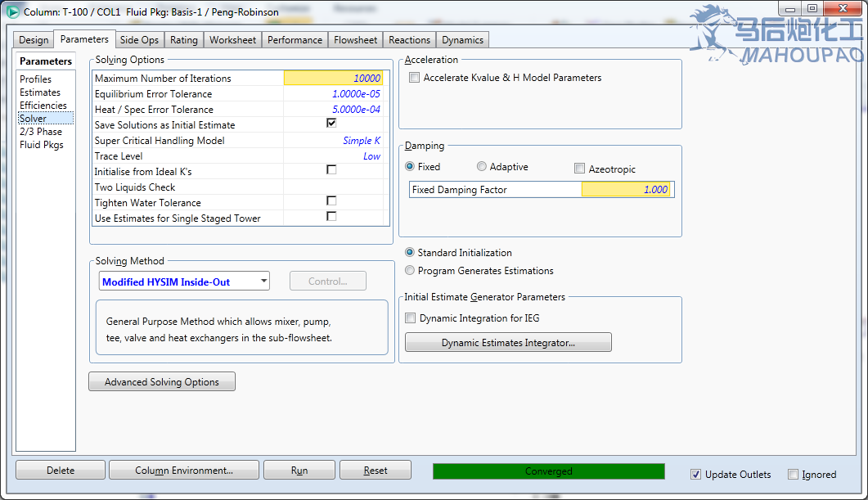Choose Program Generates Estimations option
This screenshot has width=868, height=500.
point(411,271)
